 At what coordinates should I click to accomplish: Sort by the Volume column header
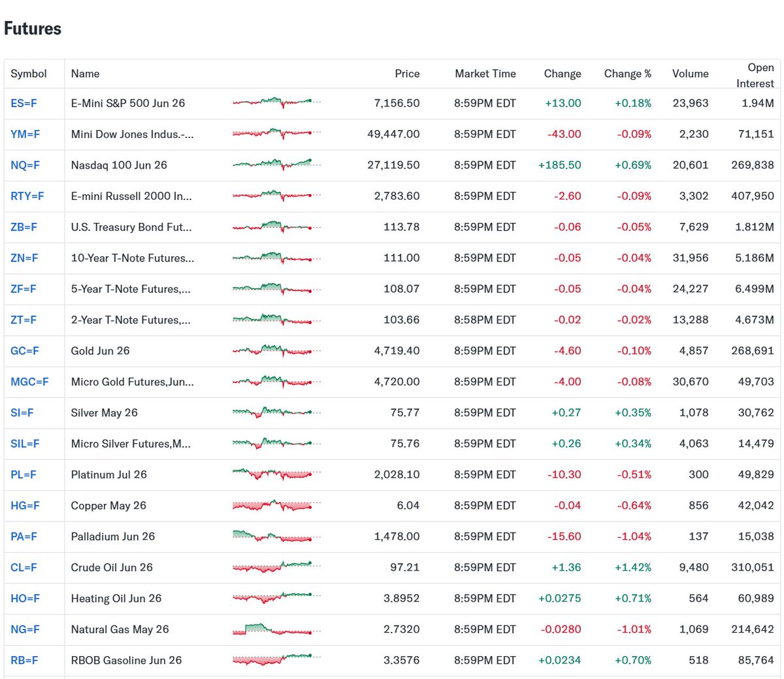(691, 73)
